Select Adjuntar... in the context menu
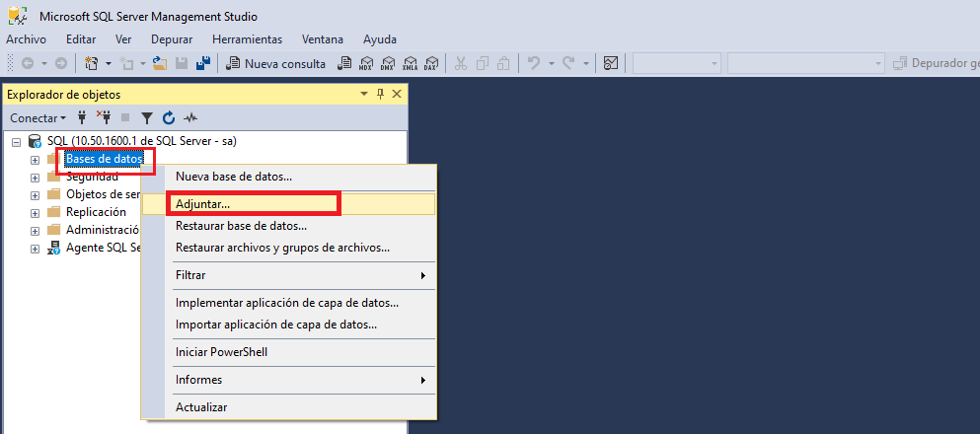 (202, 204)
